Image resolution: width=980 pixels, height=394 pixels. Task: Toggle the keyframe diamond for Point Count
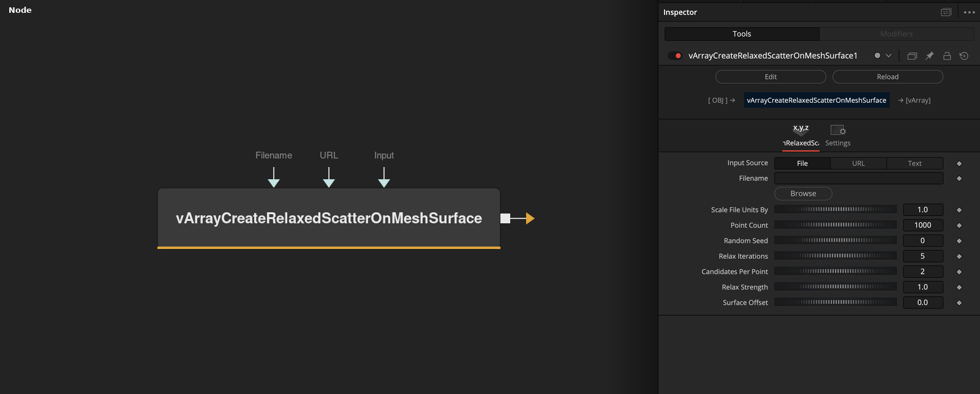click(959, 226)
